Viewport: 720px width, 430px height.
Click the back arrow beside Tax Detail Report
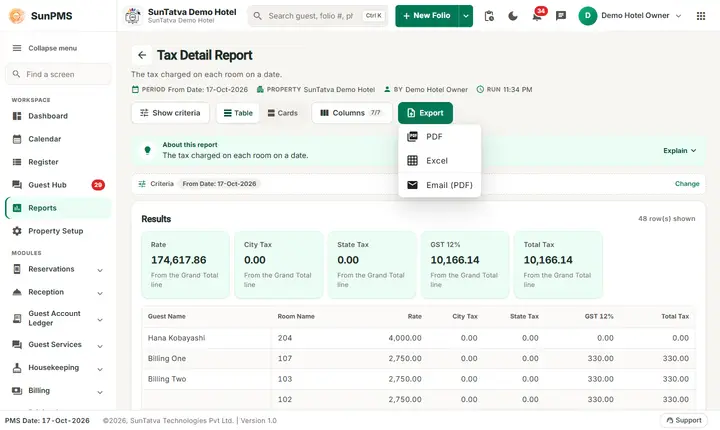pos(142,55)
